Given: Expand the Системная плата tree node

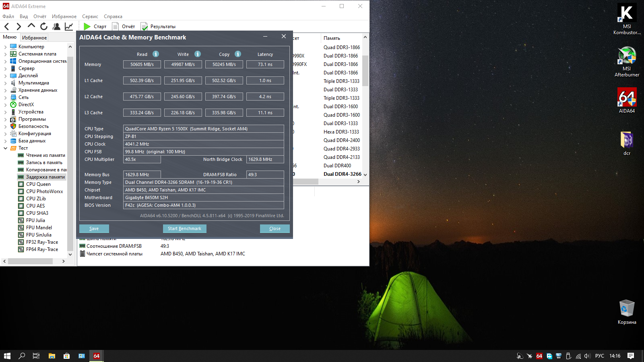Looking at the screenshot, I should [6, 54].
